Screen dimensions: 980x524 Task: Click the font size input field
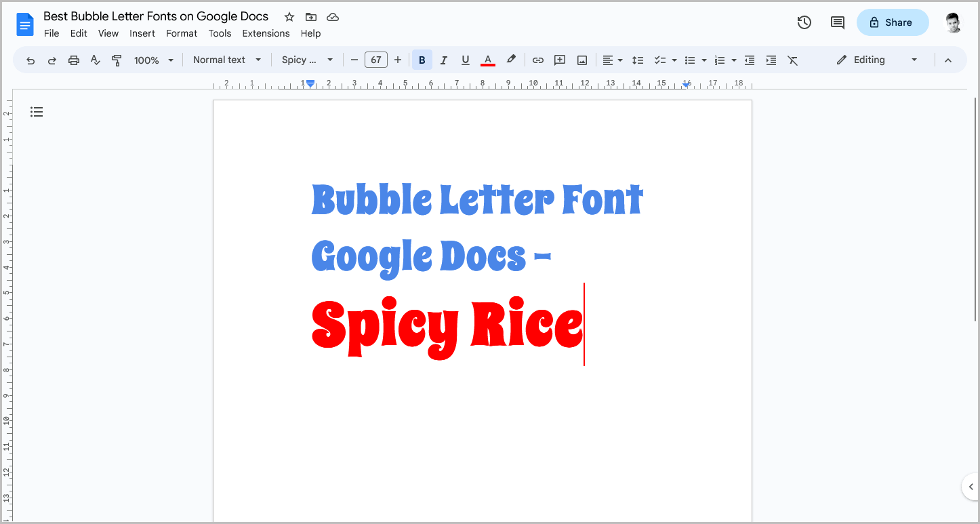click(375, 60)
